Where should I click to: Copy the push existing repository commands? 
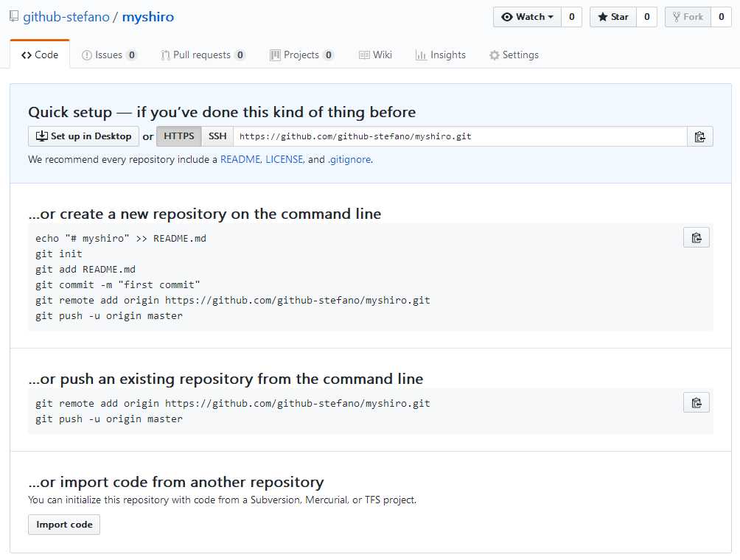[x=696, y=403]
